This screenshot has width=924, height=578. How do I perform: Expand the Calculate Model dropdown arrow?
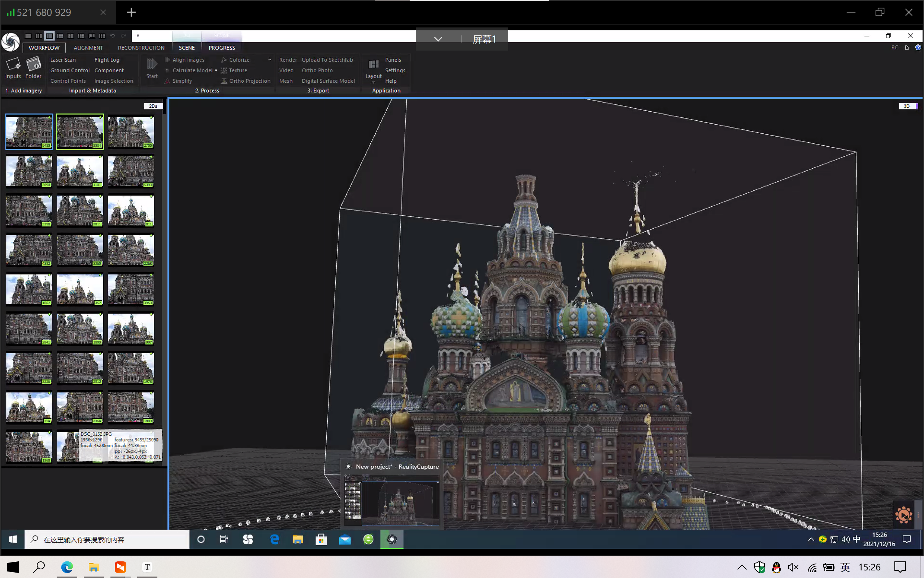coord(216,70)
